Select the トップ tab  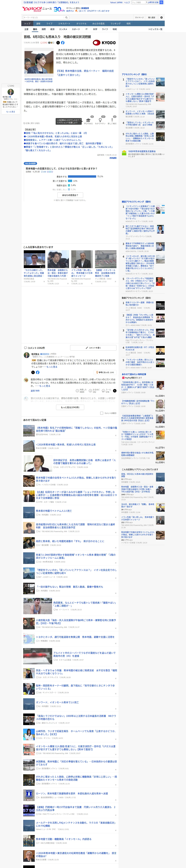tap(27, 24)
